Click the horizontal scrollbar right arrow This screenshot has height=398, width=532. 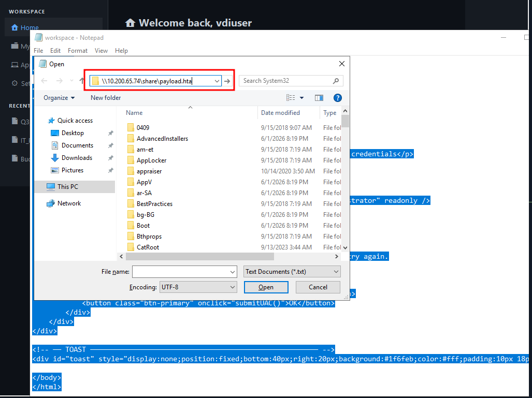pos(337,257)
